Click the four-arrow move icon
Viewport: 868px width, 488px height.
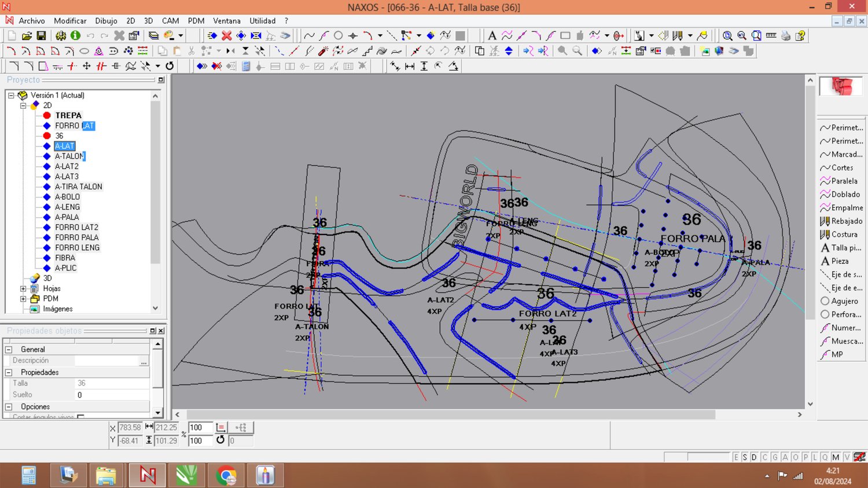pyautogui.click(x=87, y=66)
